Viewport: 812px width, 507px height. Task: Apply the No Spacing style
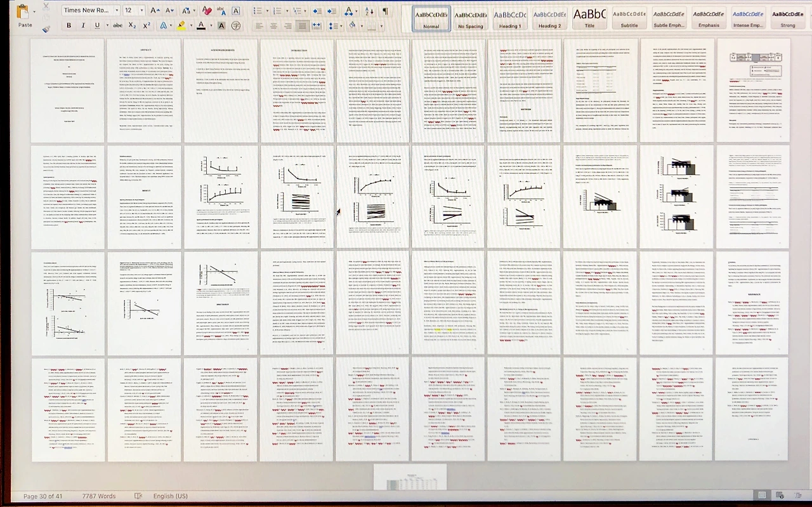point(471,17)
